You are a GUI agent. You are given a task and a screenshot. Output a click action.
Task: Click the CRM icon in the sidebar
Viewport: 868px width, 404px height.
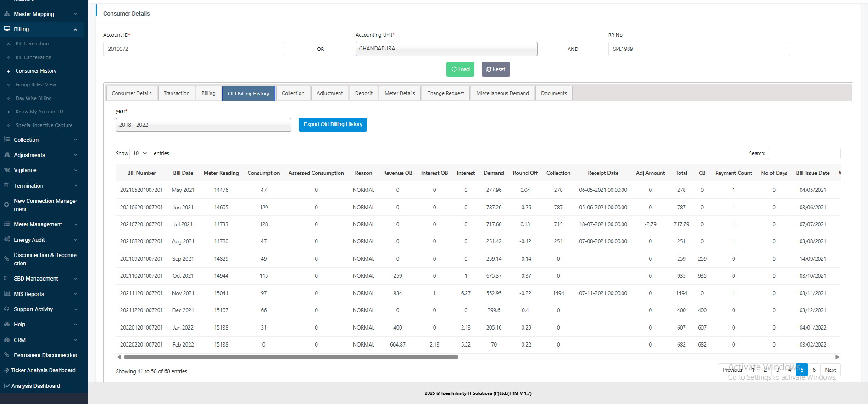click(x=7, y=340)
